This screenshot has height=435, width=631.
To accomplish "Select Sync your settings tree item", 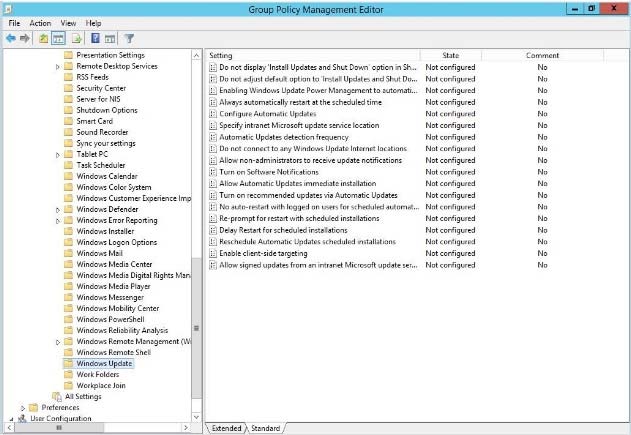I will (x=106, y=143).
